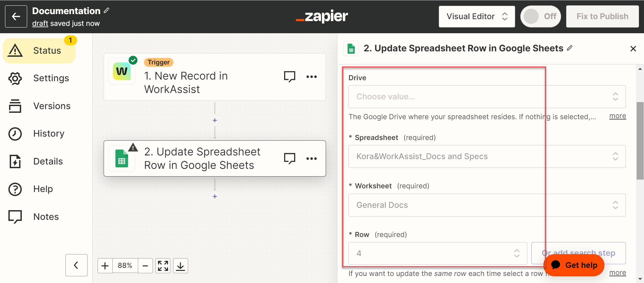Export the Zap with the download icon
644x283 pixels.
point(180,266)
